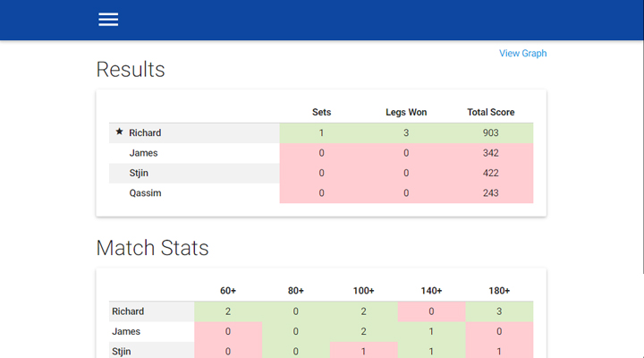Open the hamburger menu
The image size is (644, 358).
[108, 20]
